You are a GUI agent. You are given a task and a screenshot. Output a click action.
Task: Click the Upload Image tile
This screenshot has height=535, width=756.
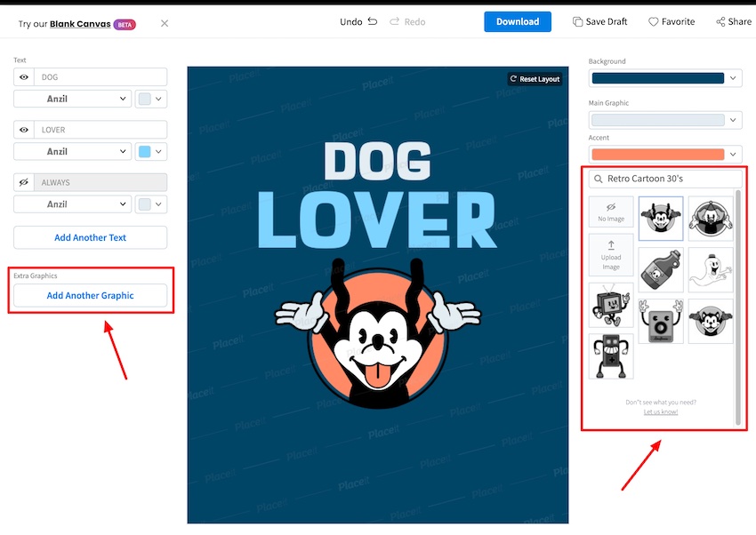611,256
